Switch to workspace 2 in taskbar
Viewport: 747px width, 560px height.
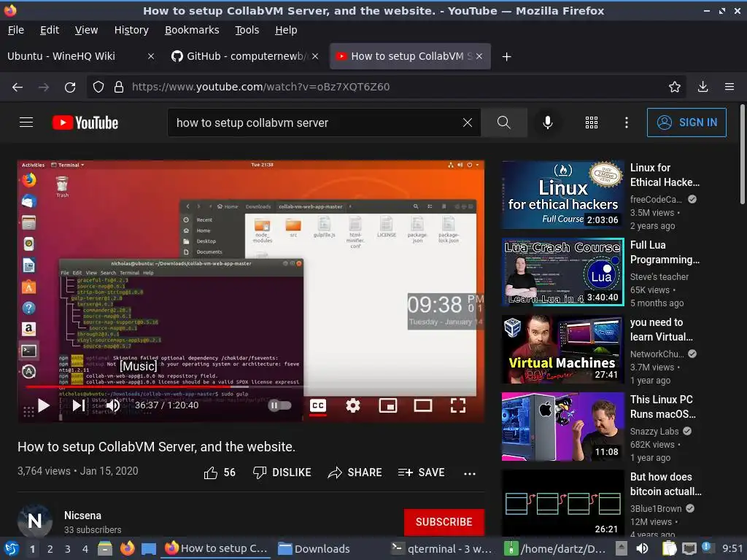[50, 549]
